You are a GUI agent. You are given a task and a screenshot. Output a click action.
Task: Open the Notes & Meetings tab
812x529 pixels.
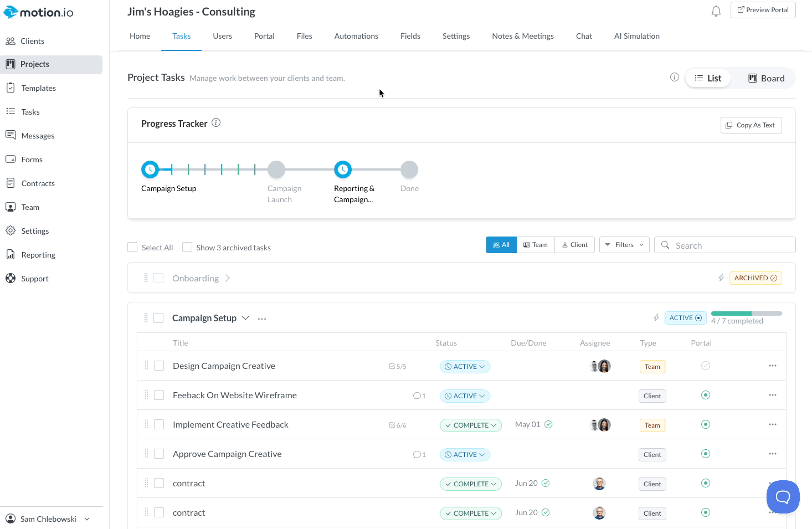pos(523,36)
